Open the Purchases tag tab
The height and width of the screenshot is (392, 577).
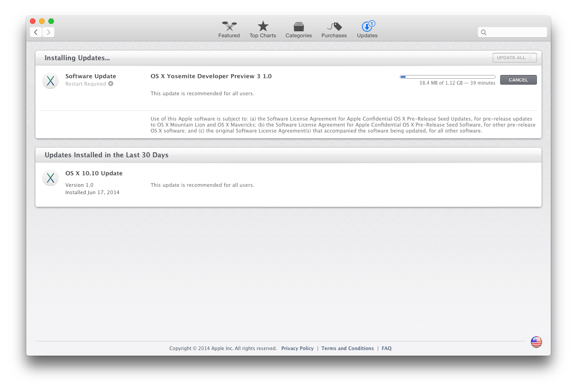334,29
